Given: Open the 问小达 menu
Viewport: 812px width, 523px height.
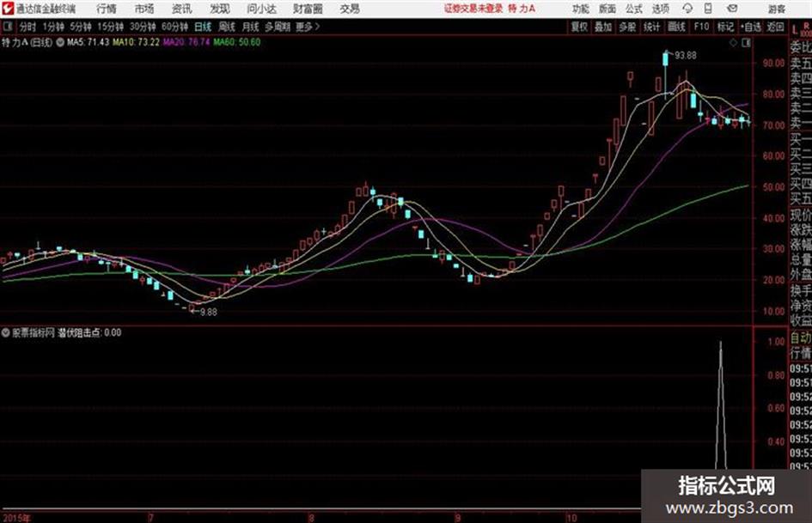Looking at the screenshot, I should 261,9.
